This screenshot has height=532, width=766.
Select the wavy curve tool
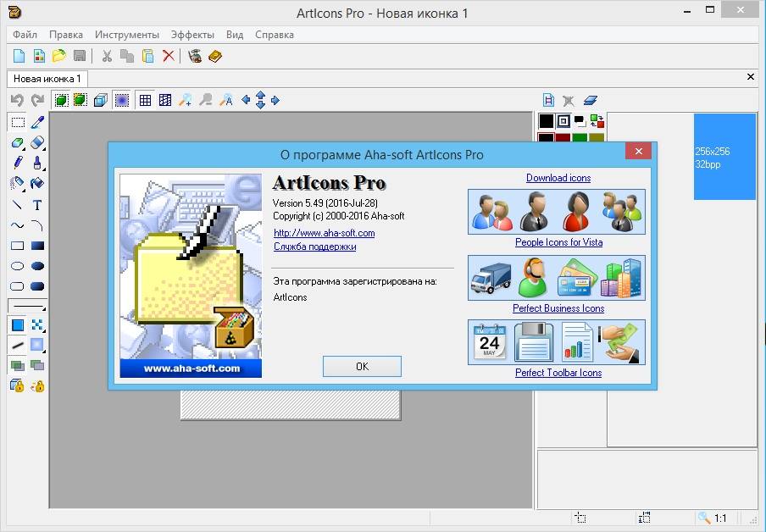pyautogui.click(x=18, y=225)
